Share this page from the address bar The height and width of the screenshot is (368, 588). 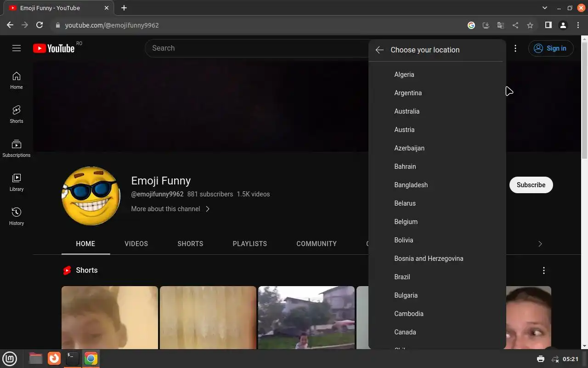[x=515, y=25]
